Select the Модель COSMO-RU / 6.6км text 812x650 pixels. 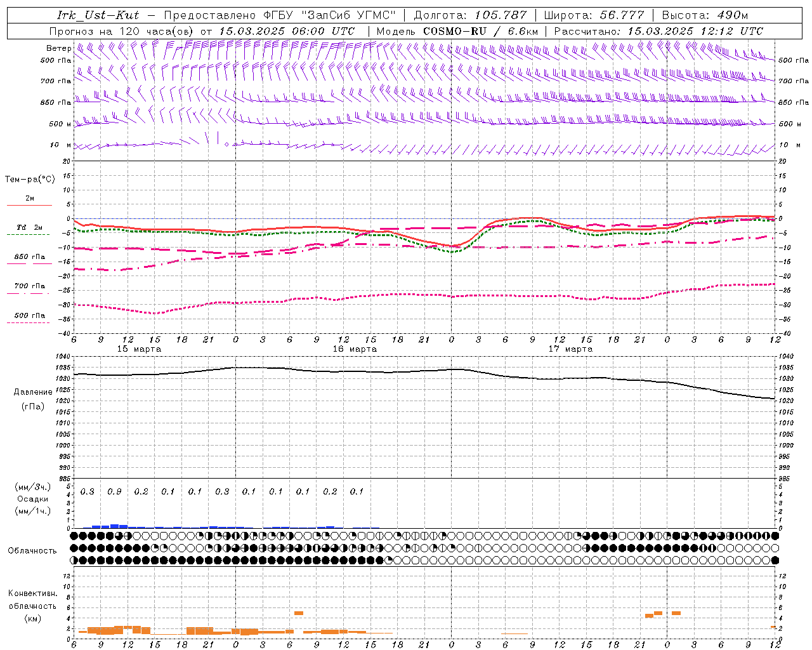pos(457,31)
